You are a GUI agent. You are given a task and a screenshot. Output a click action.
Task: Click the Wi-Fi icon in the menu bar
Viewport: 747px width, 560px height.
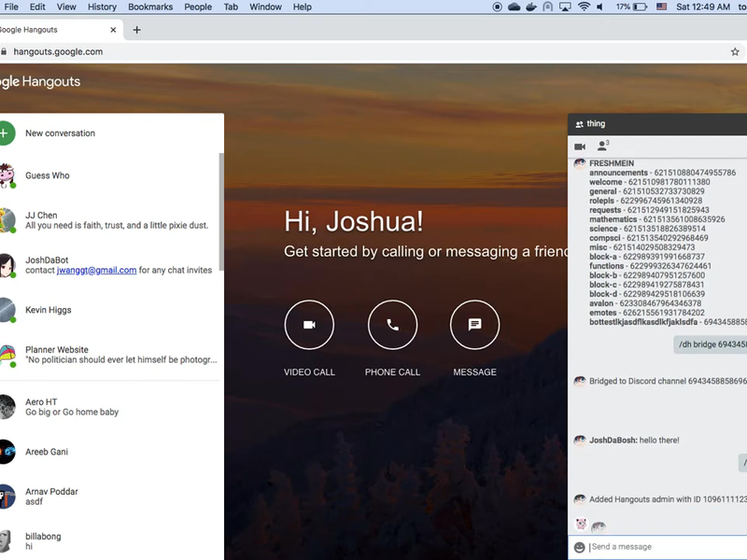tap(583, 7)
